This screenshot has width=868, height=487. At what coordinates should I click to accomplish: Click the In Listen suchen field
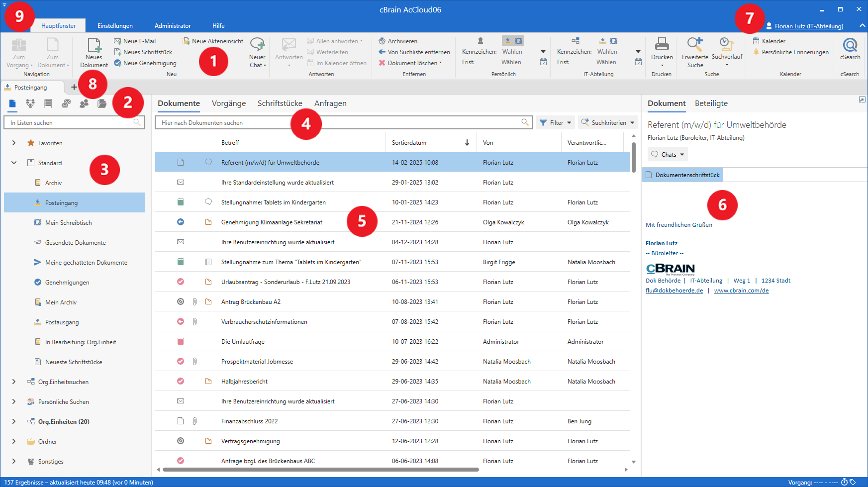(x=70, y=122)
